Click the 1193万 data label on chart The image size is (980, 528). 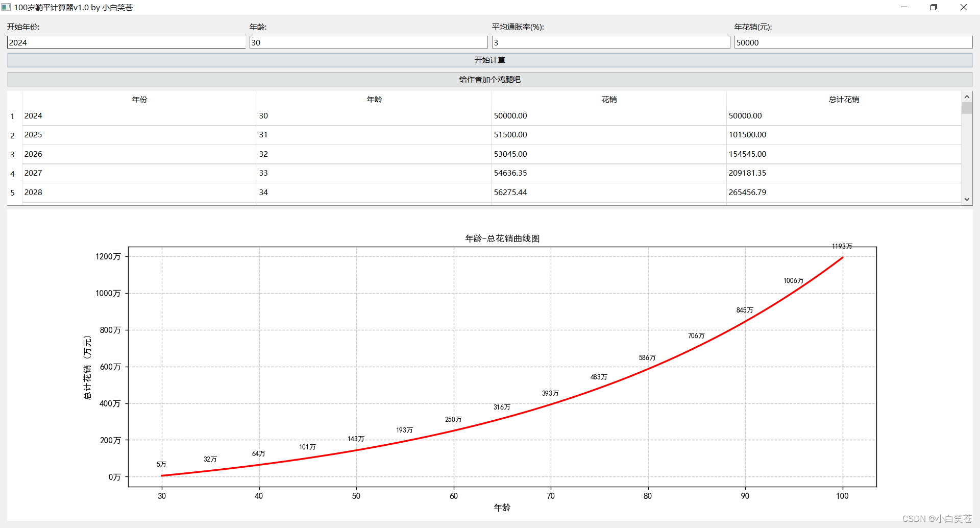842,246
